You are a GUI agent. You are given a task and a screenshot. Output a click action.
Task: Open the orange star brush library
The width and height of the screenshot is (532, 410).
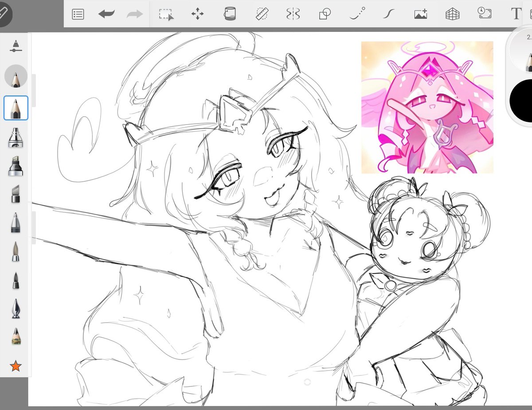pos(16,366)
